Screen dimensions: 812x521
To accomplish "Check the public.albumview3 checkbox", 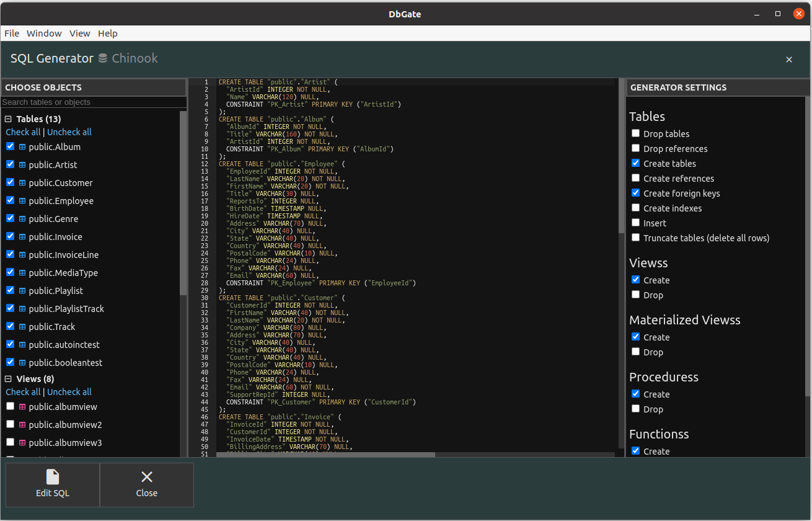I will tap(10, 442).
